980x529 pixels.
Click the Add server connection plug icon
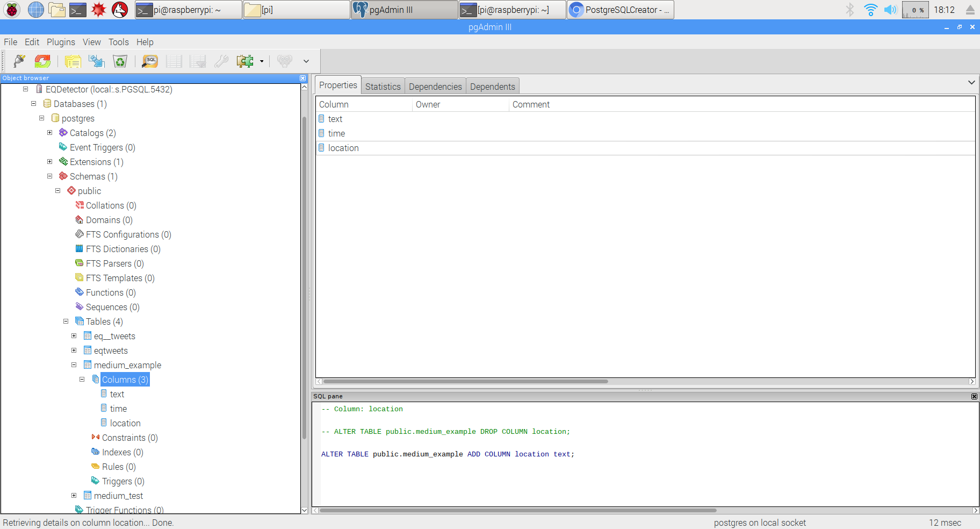coord(19,61)
